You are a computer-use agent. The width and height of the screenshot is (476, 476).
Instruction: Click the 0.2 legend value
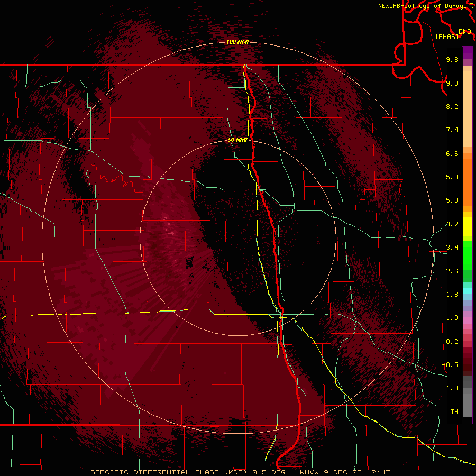452,342
